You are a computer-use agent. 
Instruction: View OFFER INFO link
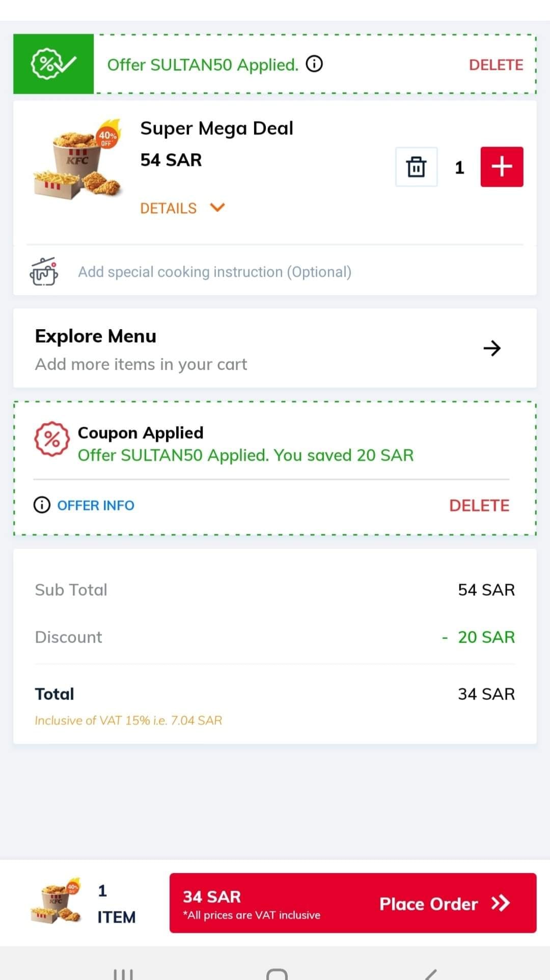96,505
